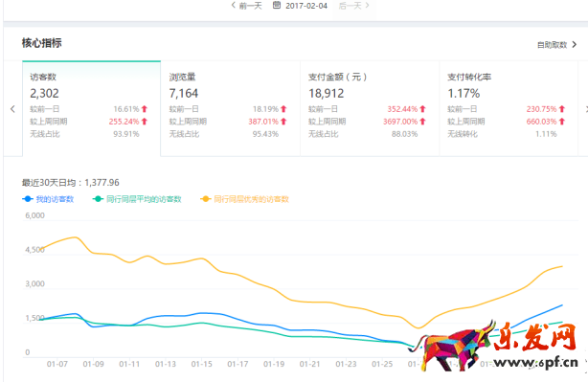This screenshot has height=382, width=588.
Task: Toggle the 同行同层优秀的访客数 legend series
Action: pos(244,199)
